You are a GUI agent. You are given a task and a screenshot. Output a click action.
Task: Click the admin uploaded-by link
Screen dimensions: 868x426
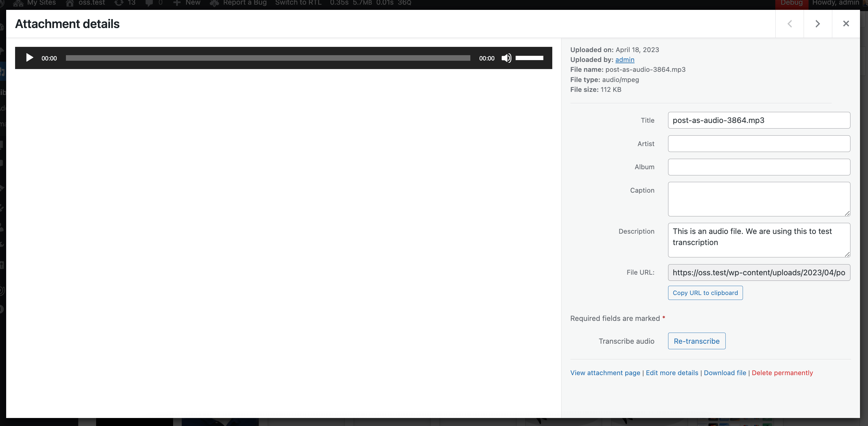[624, 59]
